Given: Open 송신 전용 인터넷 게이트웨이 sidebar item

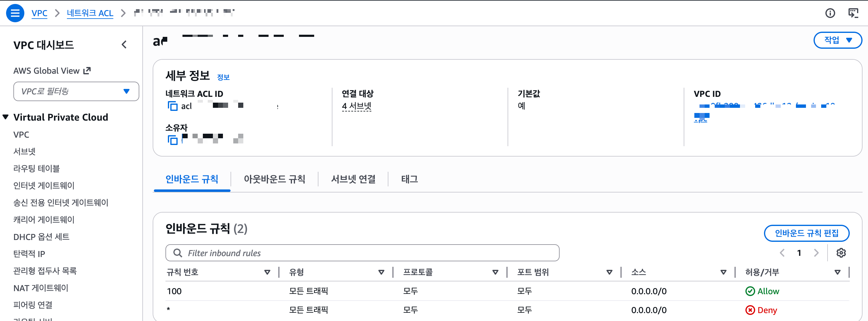Looking at the screenshot, I should click(61, 203).
